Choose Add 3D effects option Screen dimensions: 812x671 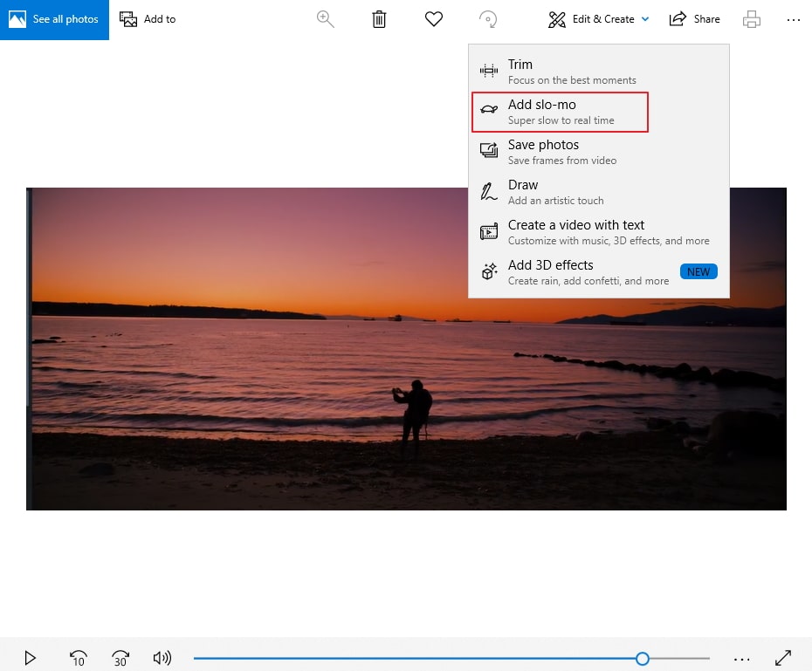coord(599,272)
